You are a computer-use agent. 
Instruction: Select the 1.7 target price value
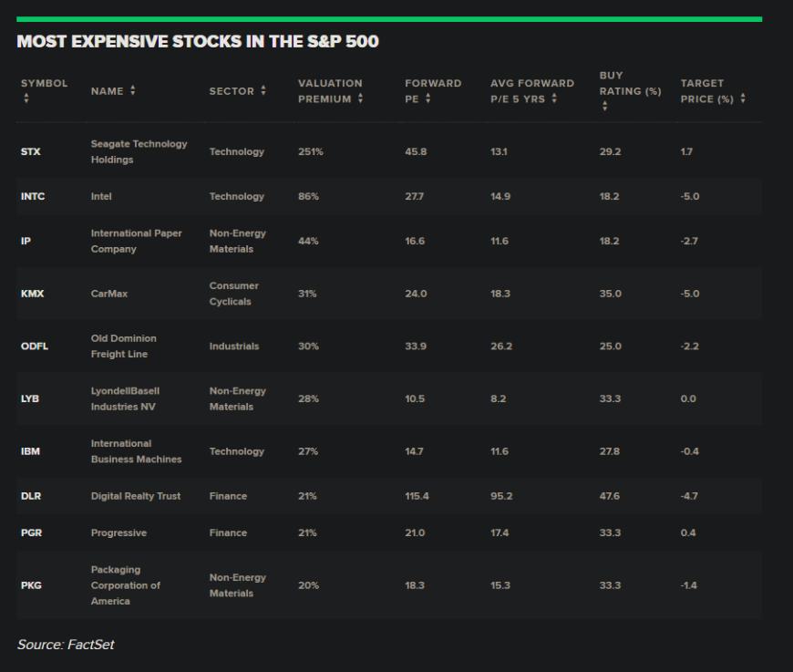click(686, 151)
